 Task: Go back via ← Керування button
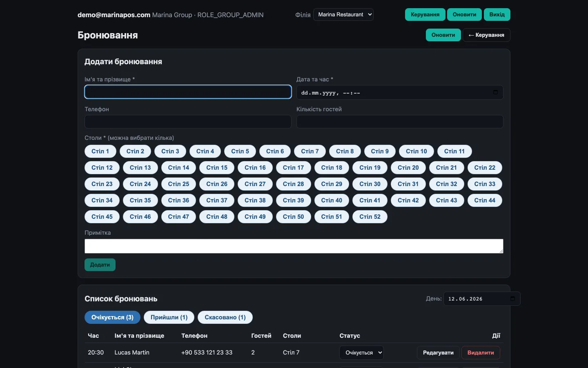click(x=486, y=35)
